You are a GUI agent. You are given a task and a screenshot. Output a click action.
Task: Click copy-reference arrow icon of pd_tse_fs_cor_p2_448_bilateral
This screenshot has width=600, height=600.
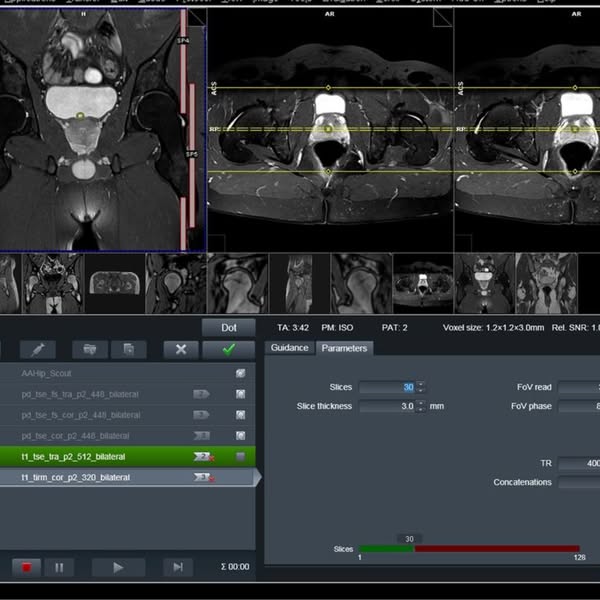tap(201, 415)
